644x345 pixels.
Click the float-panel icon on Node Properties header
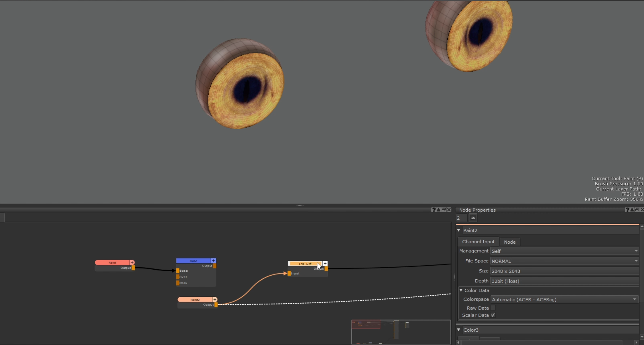click(x=637, y=210)
